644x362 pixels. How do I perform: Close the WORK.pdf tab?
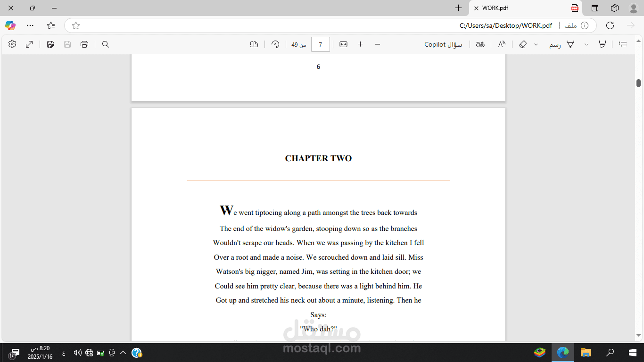476,8
